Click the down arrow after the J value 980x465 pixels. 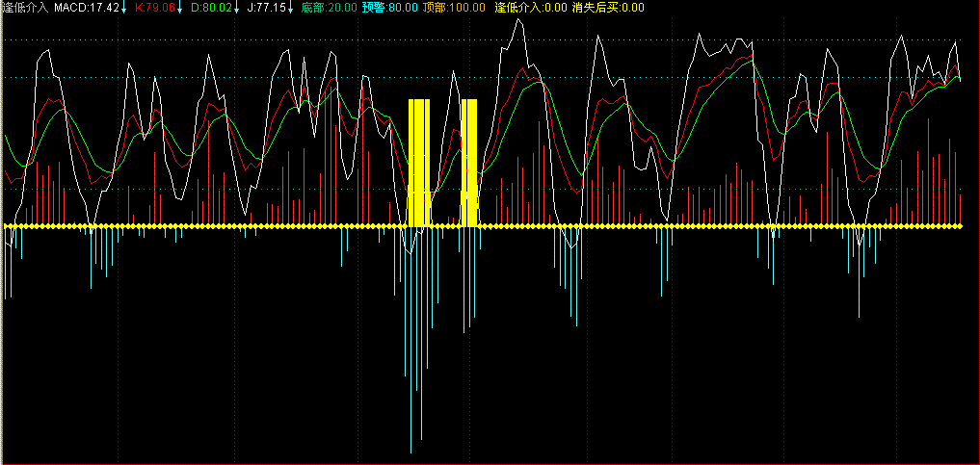point(290,9)
